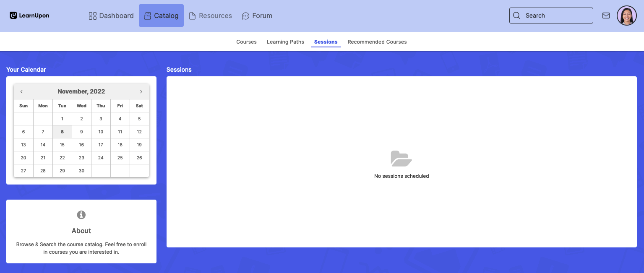This screenshot has height=273, width=644.
Task: Open the Dashboard page
Action: [x=111, y=16]
